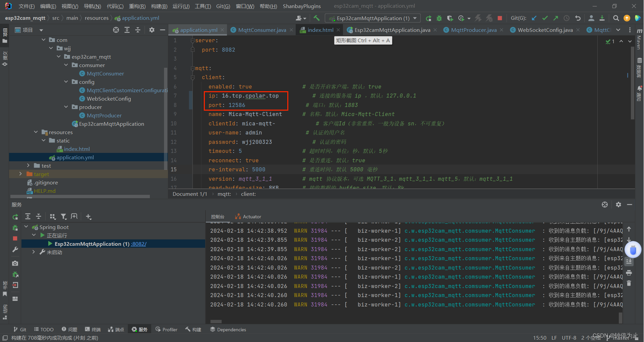Screen dimensions: 644x342
Task: Stop the application with red square in top toolbar
Action: (x=500, y=18)
